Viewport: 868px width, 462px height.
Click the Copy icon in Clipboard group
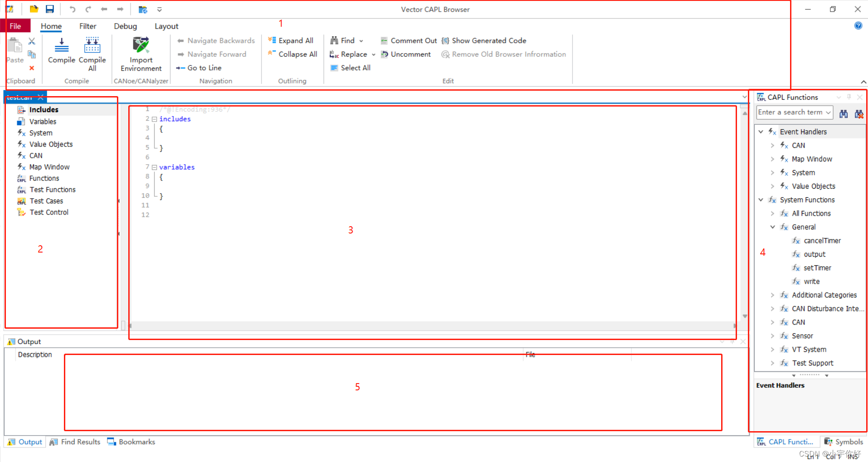(x=32, y=54)
